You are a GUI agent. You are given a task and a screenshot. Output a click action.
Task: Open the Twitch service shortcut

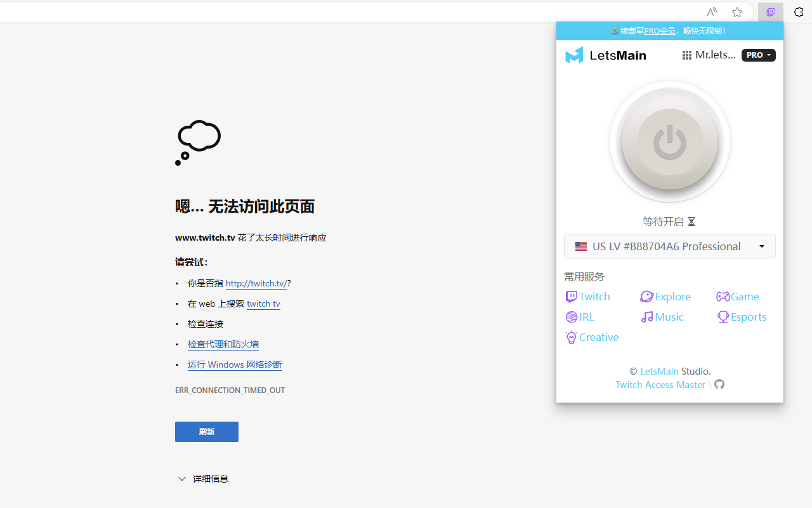(588, 297)
